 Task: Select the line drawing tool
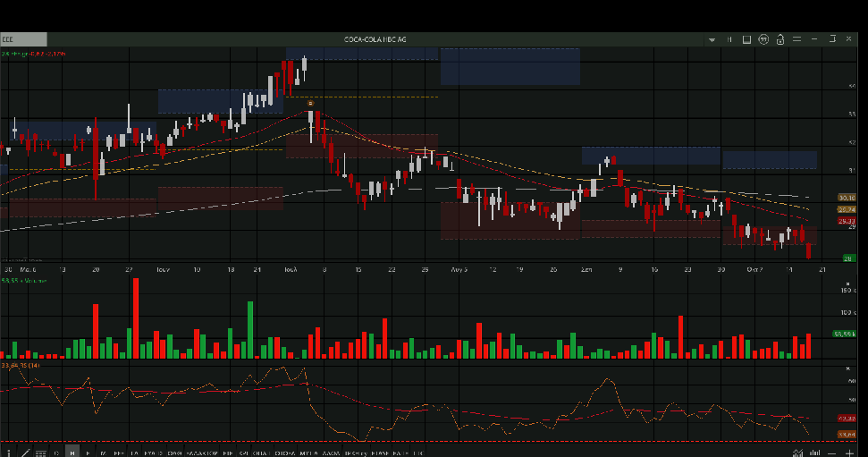(x=25, y=453)
